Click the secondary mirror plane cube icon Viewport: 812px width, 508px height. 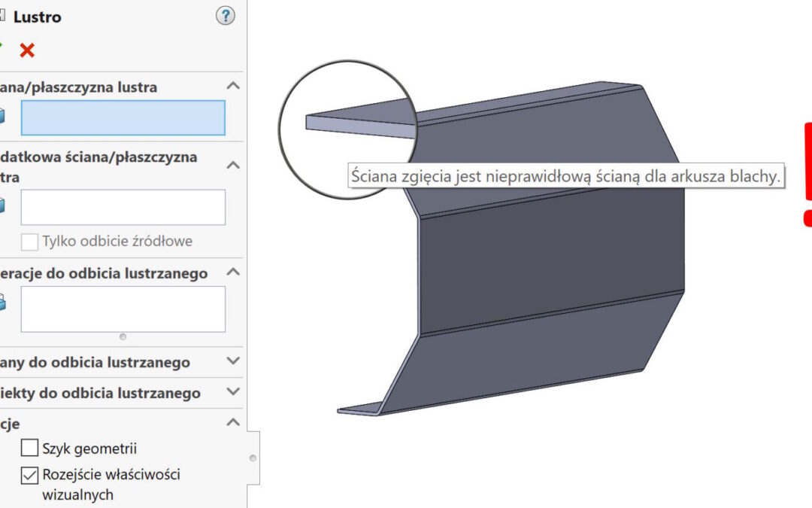click(x=2, y=206)
